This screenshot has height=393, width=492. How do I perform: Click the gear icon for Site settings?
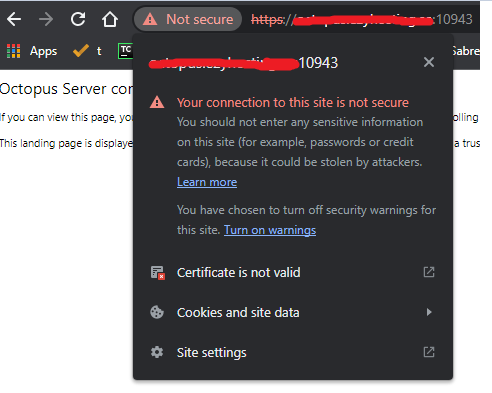pyautogui.click(x=157, y=352)
